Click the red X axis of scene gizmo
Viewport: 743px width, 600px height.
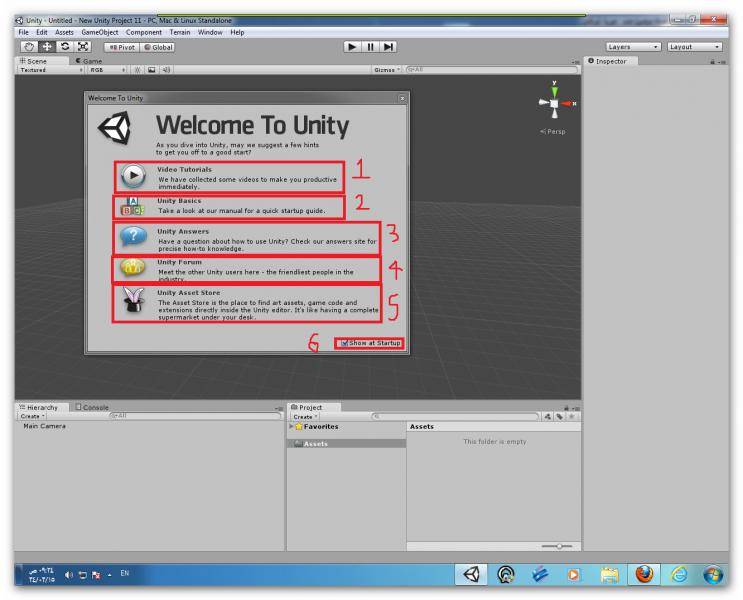(x=568, y=103)
